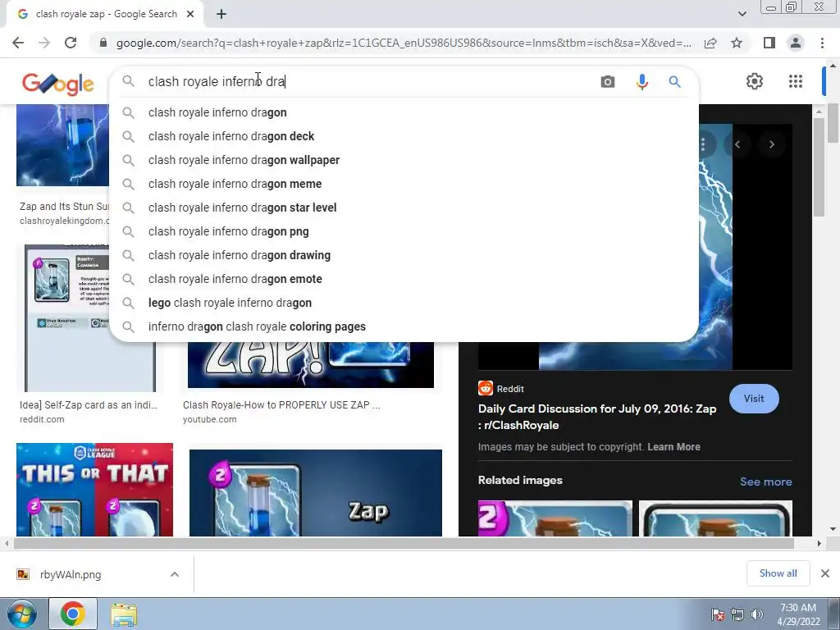
Task: Choose suggestion 'clash royale inferno dragon drawing'
Action: click(404, 255)
